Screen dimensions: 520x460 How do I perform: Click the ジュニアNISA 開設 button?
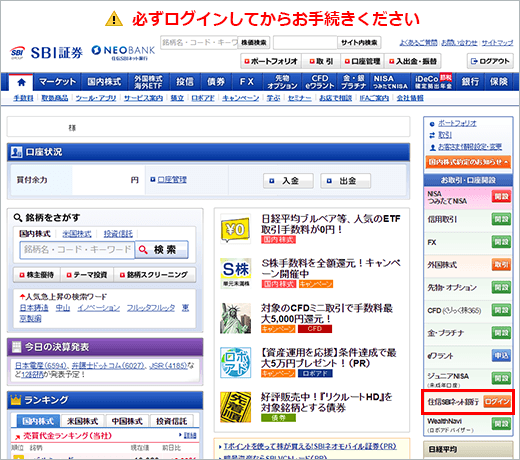pyautogui.click(x=501, y=378)
